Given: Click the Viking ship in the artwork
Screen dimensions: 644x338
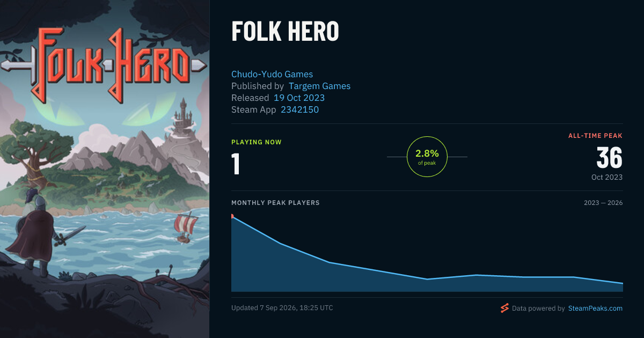Looking at the screenshot, I should (x=184, y=227).
